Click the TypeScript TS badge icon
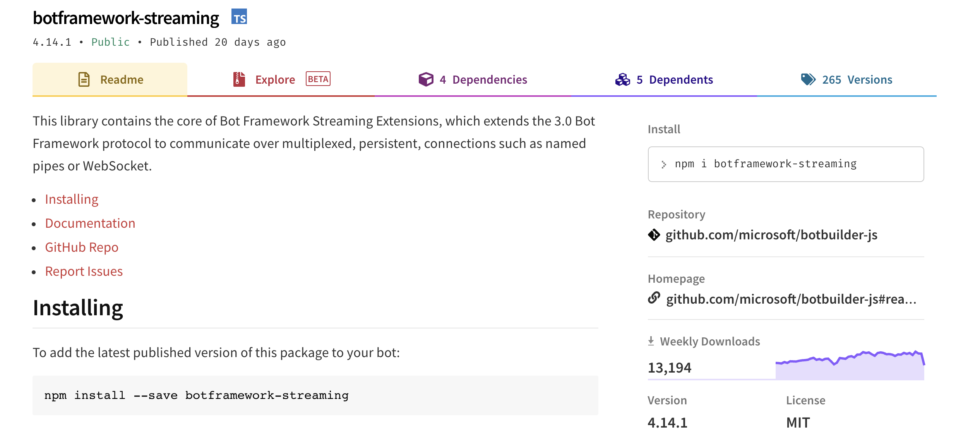This screenshot has height=433, width=980. 239,17
